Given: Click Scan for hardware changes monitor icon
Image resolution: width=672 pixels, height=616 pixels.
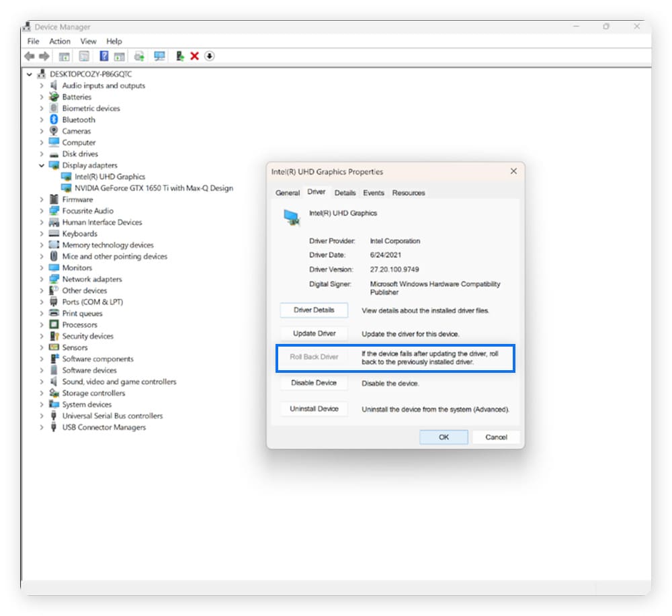Looking at the screenshot, I should (159, 56).
